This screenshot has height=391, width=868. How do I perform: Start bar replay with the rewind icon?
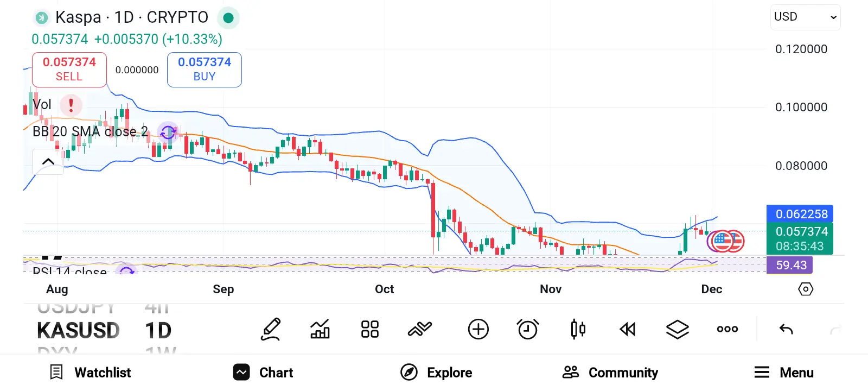(x=627, y=329)
